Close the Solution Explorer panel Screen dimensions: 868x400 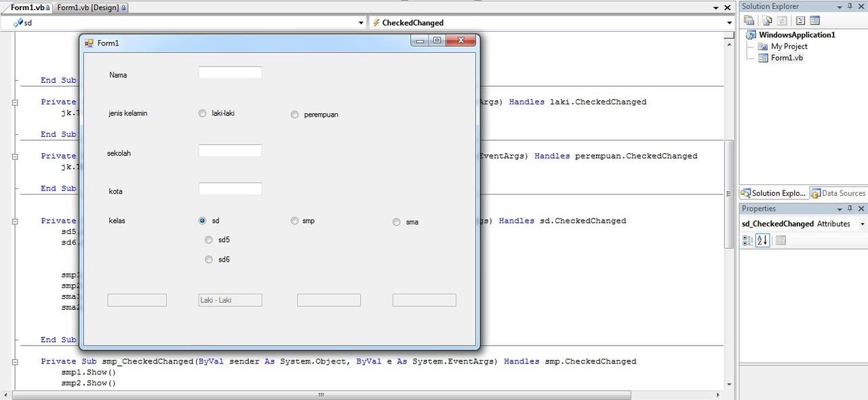pos(861,6)
